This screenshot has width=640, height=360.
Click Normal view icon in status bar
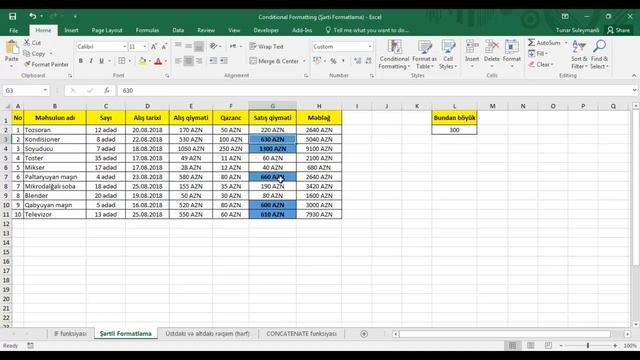pyautogui.click(x=512, y=346)
